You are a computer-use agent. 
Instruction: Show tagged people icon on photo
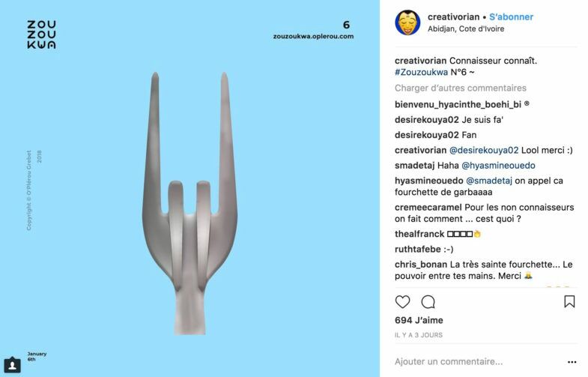pos(13,365)
